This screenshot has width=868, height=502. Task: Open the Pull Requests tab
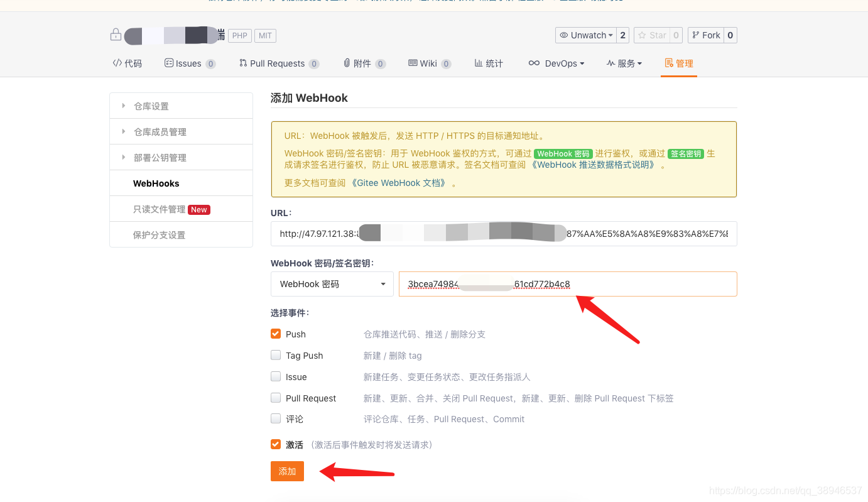click(x=279, y=63)
